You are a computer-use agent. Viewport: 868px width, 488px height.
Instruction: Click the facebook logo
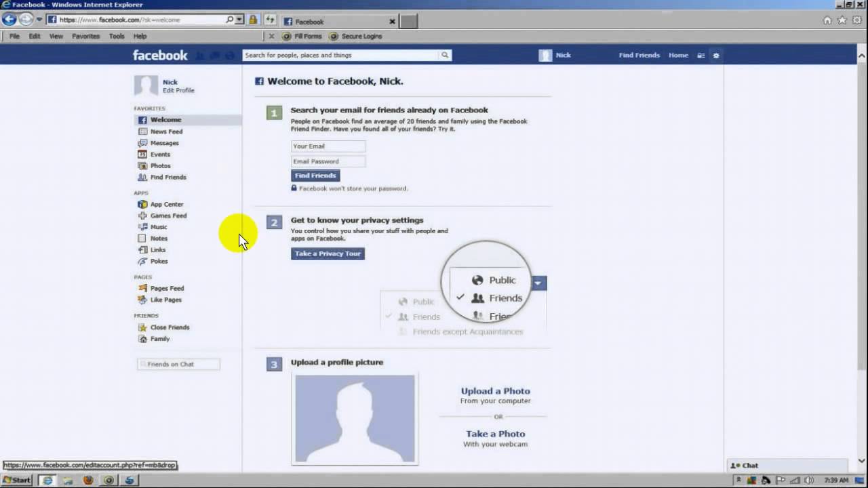(160, 56)
